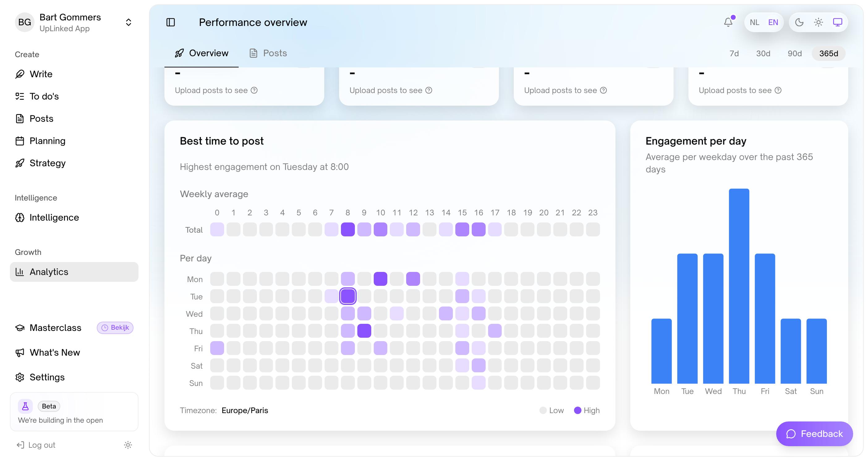Open the Feedback chat button

[815, 434]
